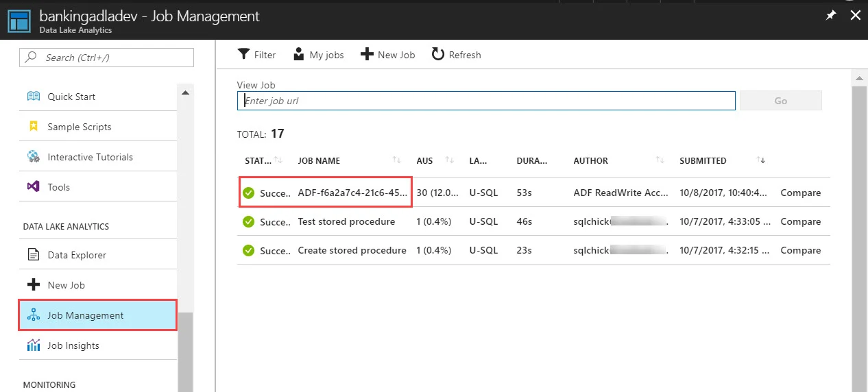Click the DURA... column header
This screenshot has height=392, width=868.
[531, 161]
